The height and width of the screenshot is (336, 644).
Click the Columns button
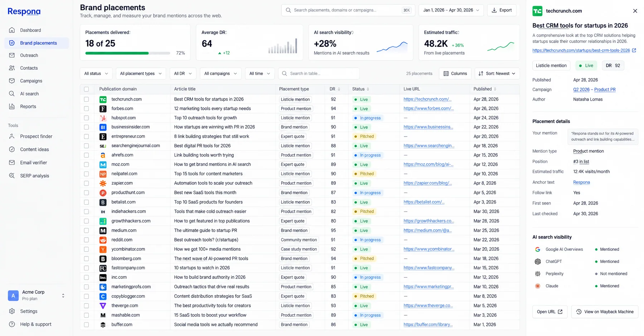[455, 73]
